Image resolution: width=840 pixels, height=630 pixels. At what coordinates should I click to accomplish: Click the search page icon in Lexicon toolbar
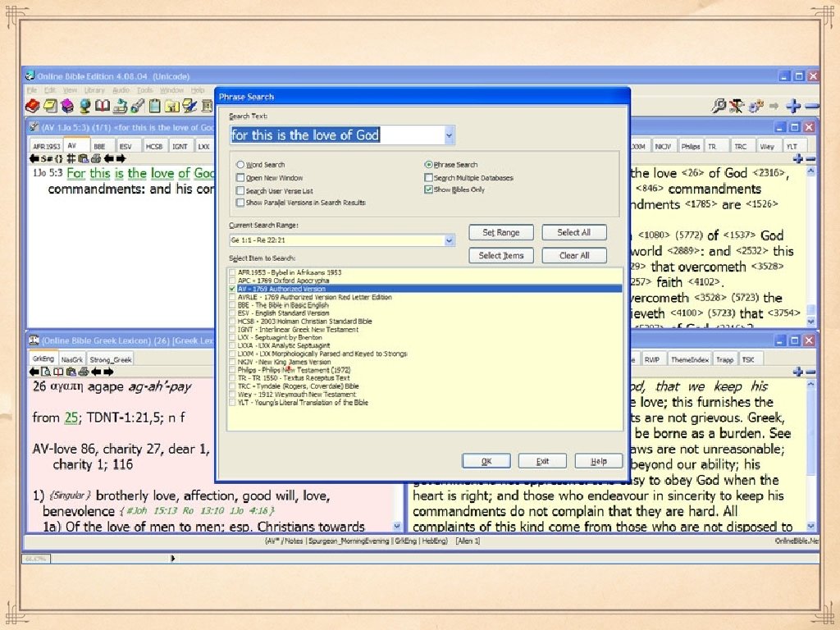[x=46, y=372]
